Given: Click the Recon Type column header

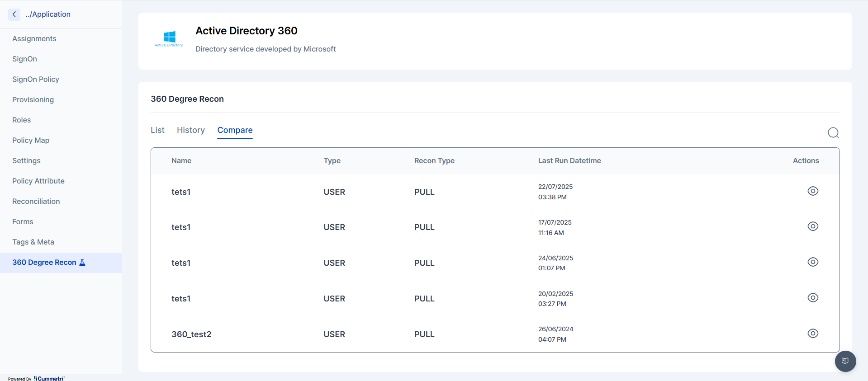Looking at the screenshot, I should 434,161.
